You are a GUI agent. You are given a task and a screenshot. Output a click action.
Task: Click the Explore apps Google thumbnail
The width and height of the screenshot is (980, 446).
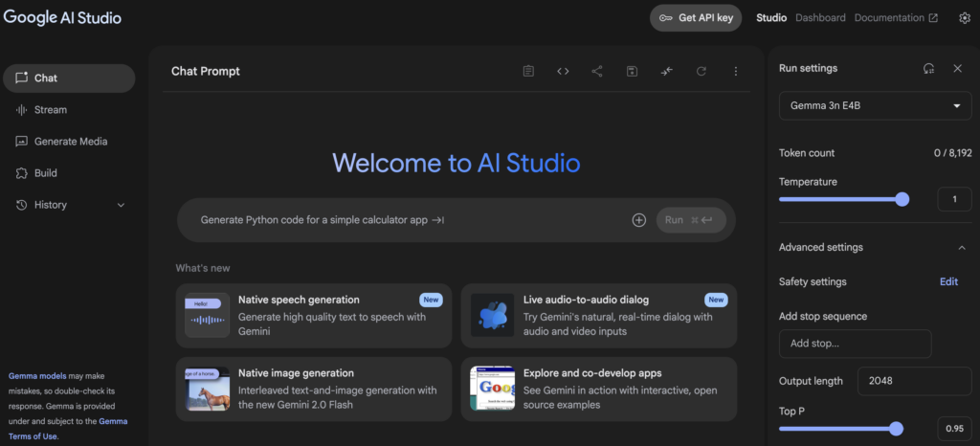pyautogui.click(x=493, y=389)
